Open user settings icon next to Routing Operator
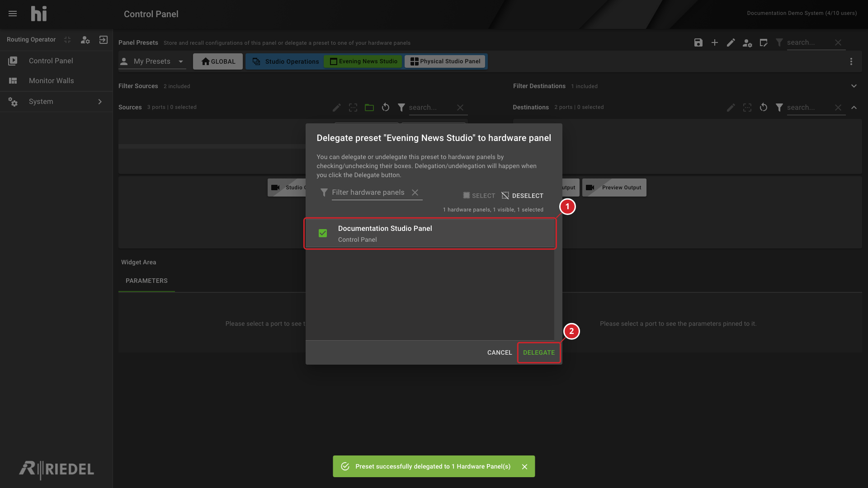The height and width of the screenshot is (488, 868). (x=85, y=40)
